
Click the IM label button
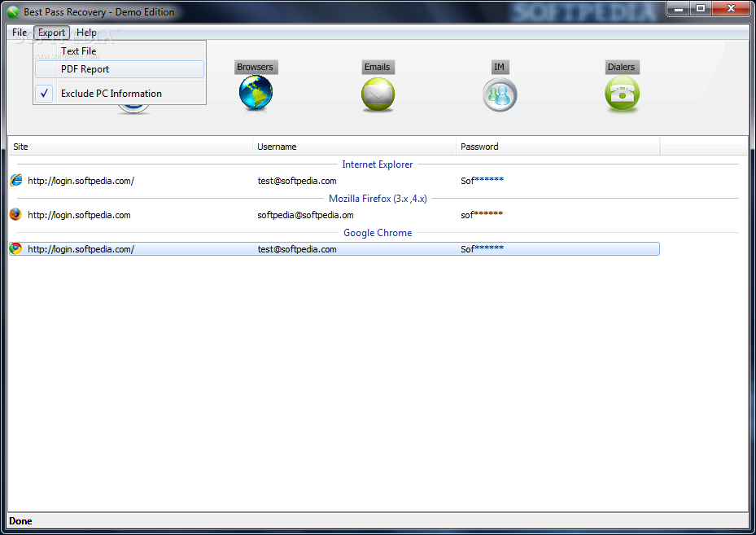point(500,67)
